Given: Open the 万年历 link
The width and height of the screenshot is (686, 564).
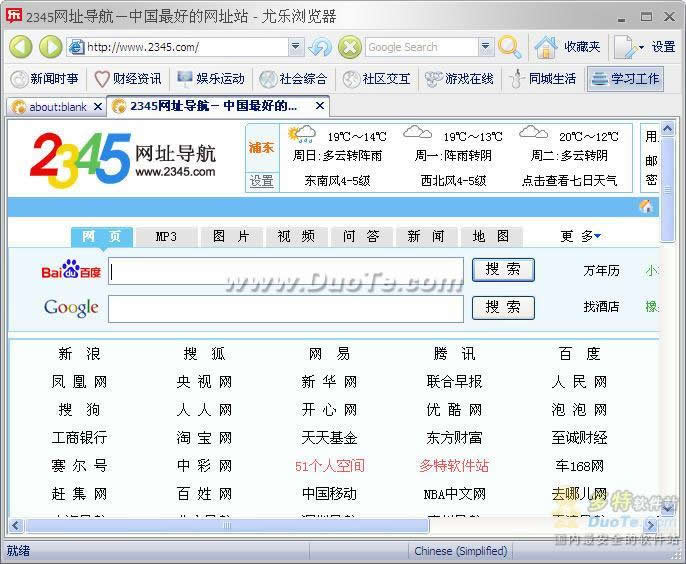Looking at the screenshot, I should (602, 271).
